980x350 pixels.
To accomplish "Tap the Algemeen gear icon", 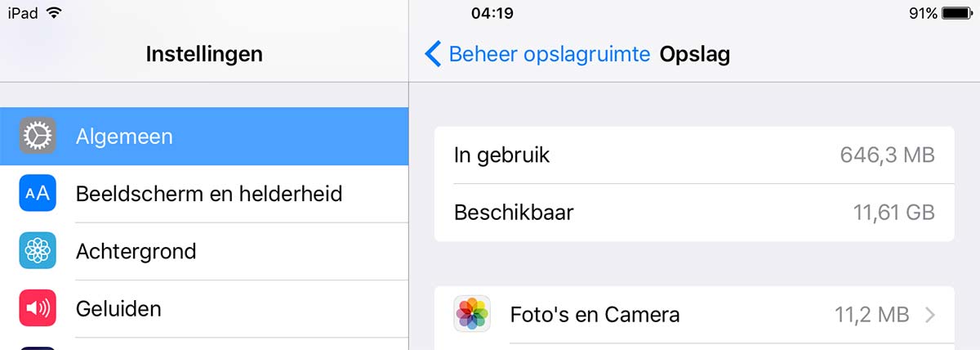I will [38, 136].
